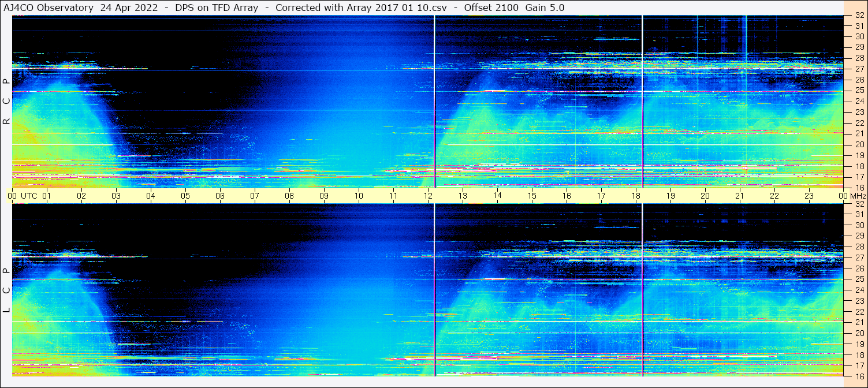This screenshot has height=388, width=868.
Task: Click the 17 frequency label of lower LCP panel
Action: 859,365
